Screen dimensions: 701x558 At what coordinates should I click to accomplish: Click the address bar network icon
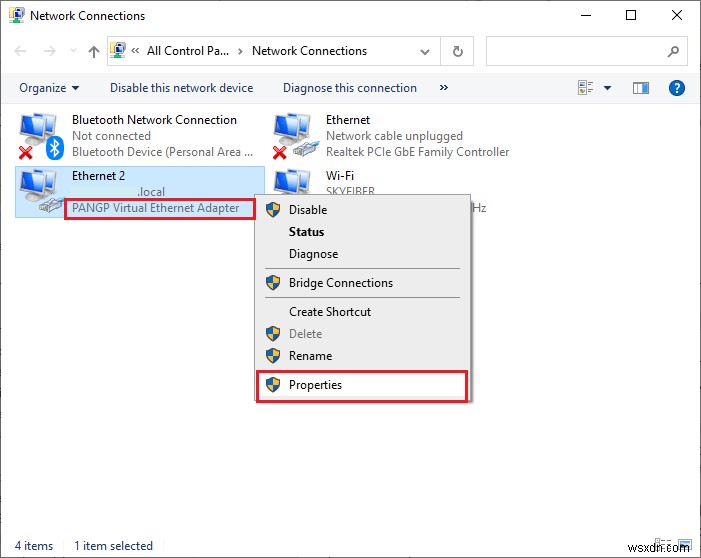(x=118, y=51)
